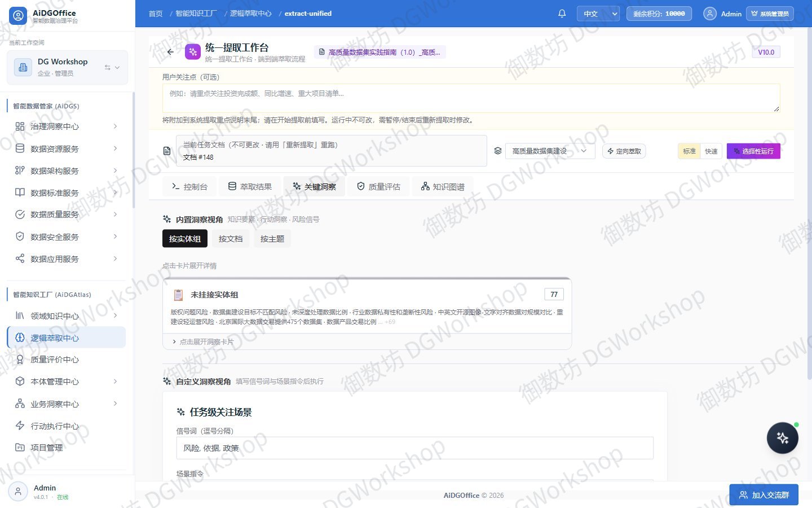Viewport: 812px width, 508px height.
Task: Switch to the 知识图谱 tab
Action: [x=443, y=186]
